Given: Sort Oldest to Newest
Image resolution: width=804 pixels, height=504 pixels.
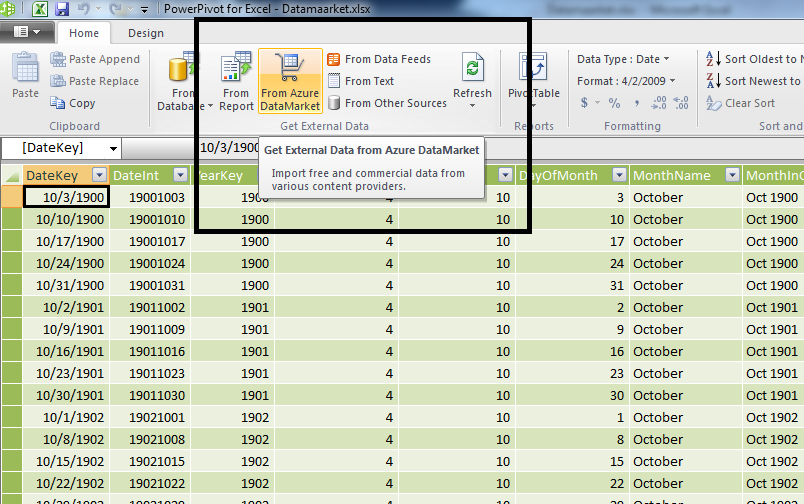Looking at the screenshot, I should (x=754, y=59).
